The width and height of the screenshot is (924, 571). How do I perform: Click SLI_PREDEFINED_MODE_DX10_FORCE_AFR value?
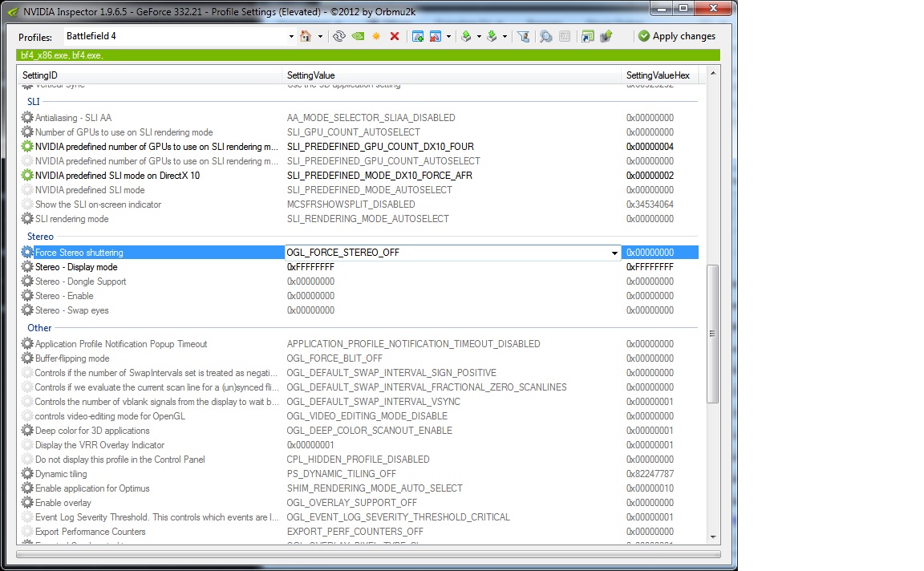(379, 176)
